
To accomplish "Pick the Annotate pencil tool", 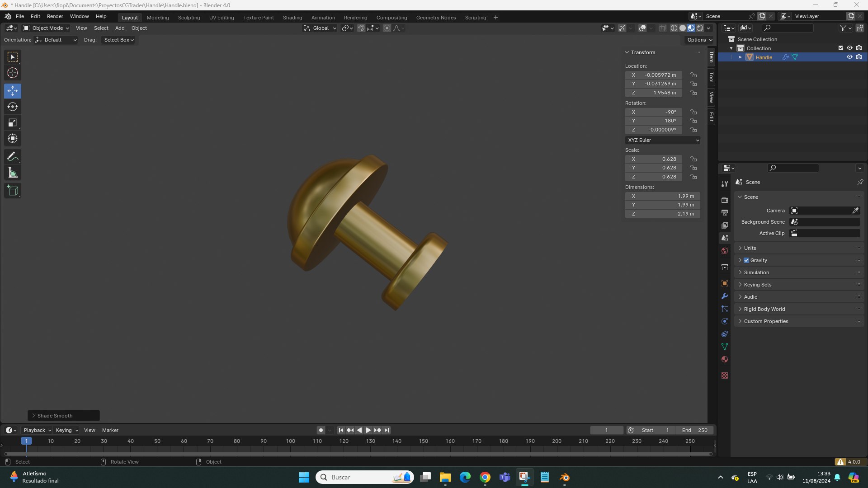I will click(x=13, y=157).
